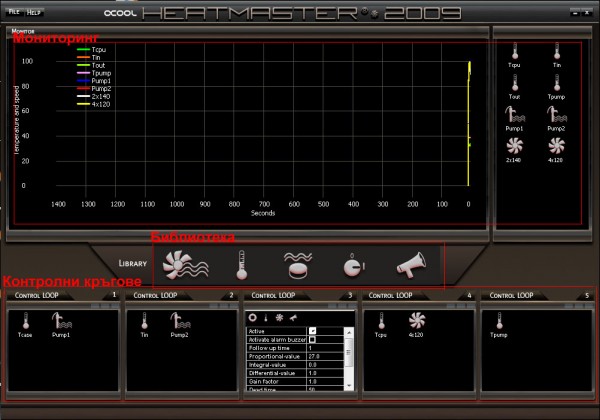This screenshot has width=600, height=420.
Task: Open the fan airflow library icon
Action: click(x=186, y=265)
